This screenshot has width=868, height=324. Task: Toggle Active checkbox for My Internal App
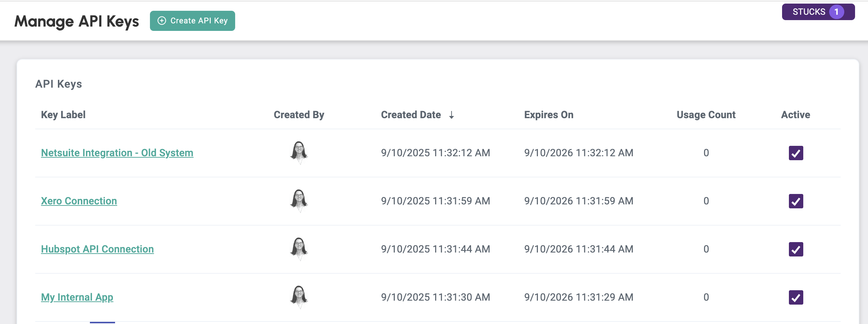796,297
